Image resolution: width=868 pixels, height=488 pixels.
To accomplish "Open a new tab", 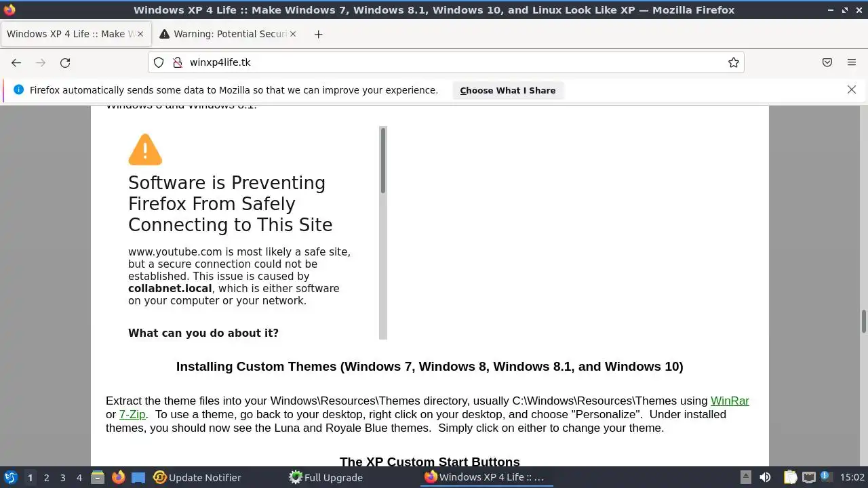I will tap(318, 34).
